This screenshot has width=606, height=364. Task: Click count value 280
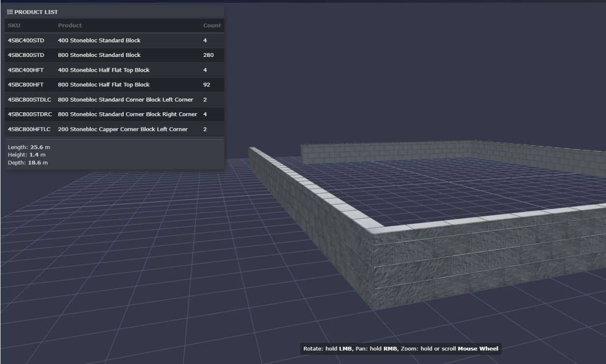pyautogui.click(x=208, y=55)
